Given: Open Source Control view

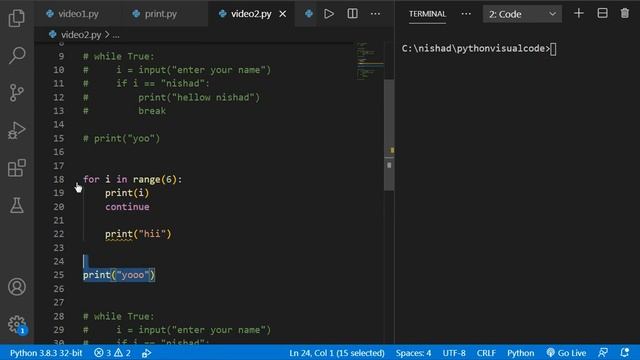Looking at the screenshot, I should click(17, 93).
